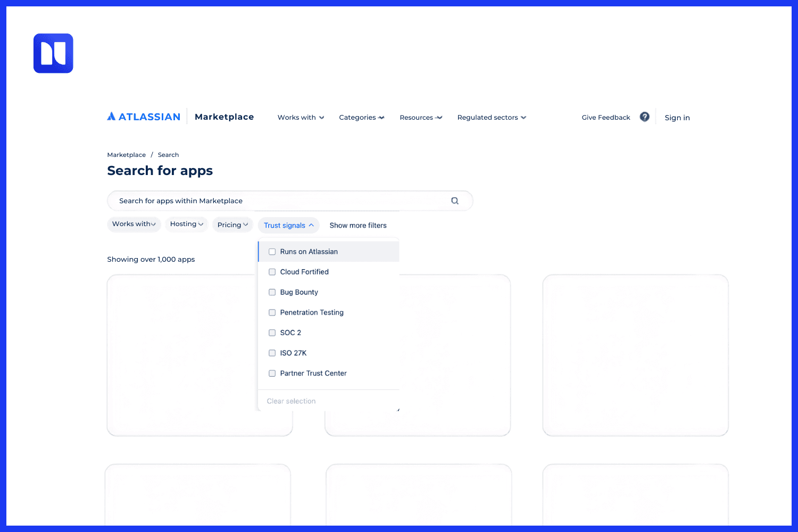Image resolution: width=798 pixels, height=532 pixels.
Task: Go to the Marketplace breadcrumb
Action: 127,155
